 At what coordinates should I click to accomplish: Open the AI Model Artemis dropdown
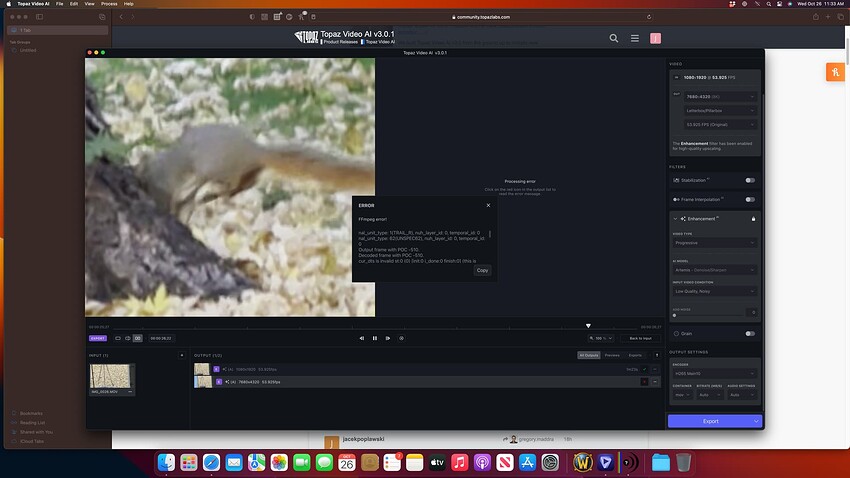click(x=714, y=270)
